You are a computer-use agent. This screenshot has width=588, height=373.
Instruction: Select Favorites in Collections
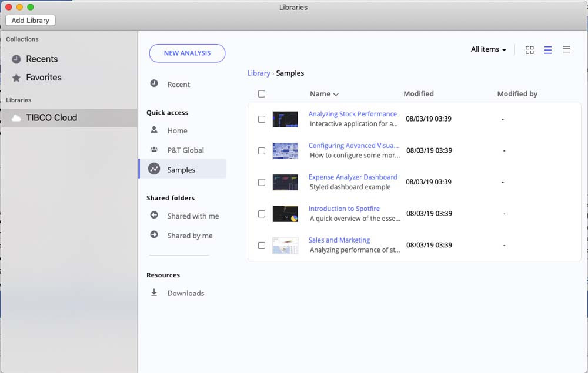44,78
